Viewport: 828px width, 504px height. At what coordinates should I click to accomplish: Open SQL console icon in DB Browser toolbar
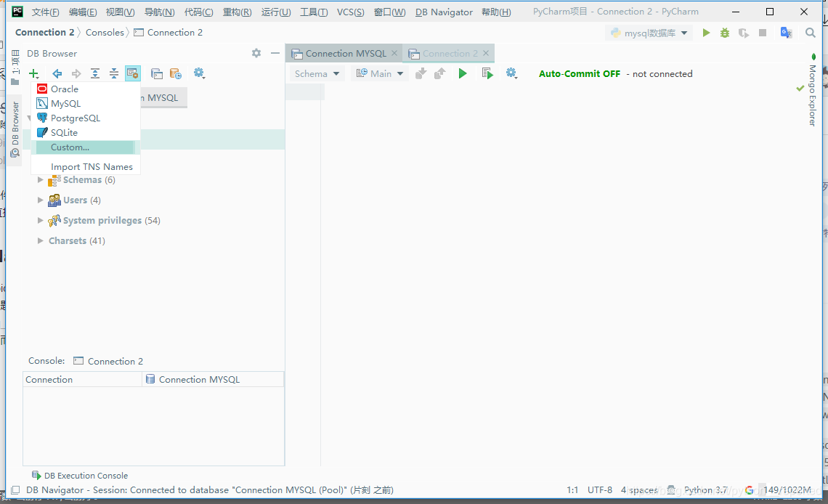(156, 73)
